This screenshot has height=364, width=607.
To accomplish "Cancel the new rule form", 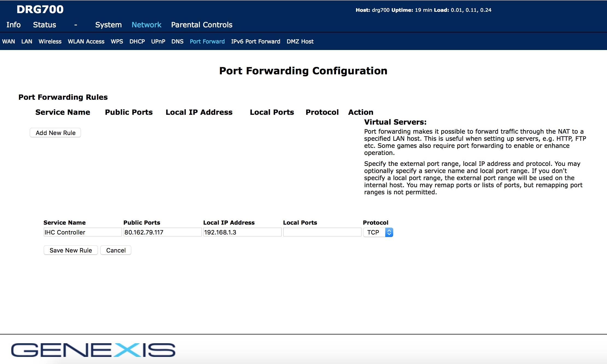I will click(x=116, y=250).
